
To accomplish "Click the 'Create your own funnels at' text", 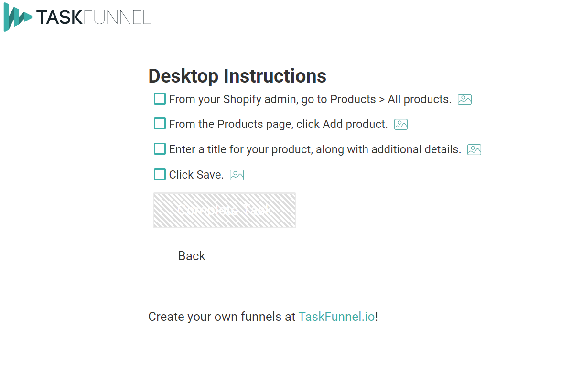I will coord(222,317).
